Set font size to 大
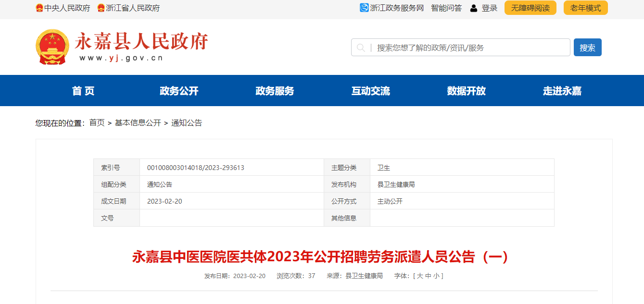The image size is (644, 304). (419, 276)
